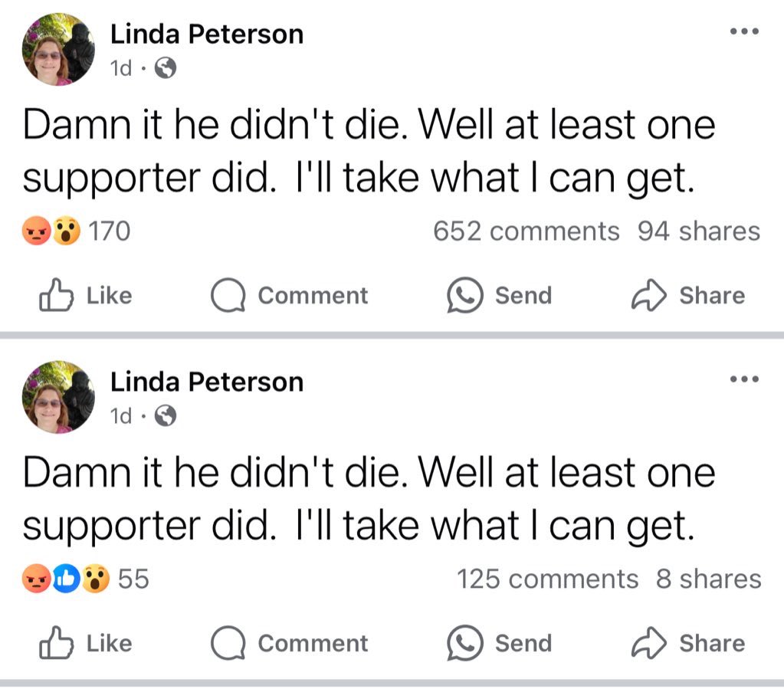Click the Comment bubble icon on first post
Viewport: 784px width, 689px height.
227,297
